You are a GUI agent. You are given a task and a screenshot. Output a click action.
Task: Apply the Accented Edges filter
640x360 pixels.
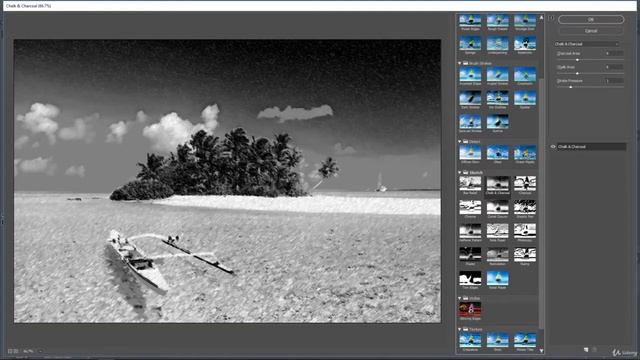click(x=470, y=74)
